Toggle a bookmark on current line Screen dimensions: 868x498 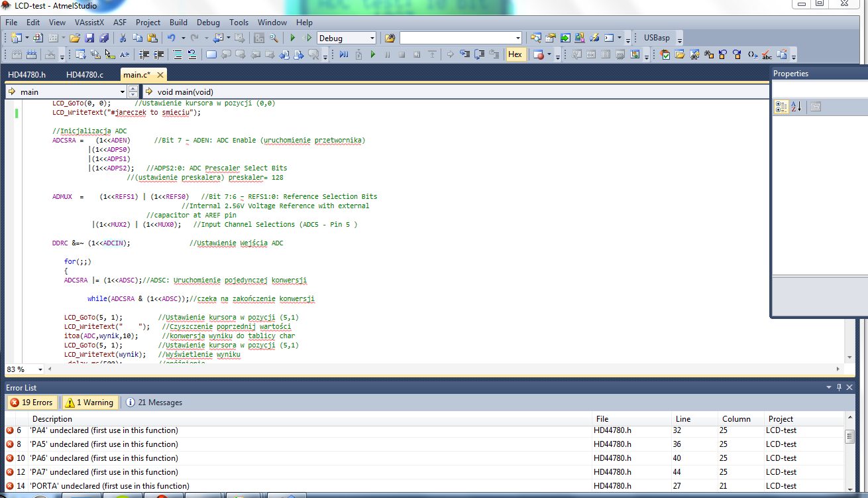pyautogui.click(x=211, y=54)
